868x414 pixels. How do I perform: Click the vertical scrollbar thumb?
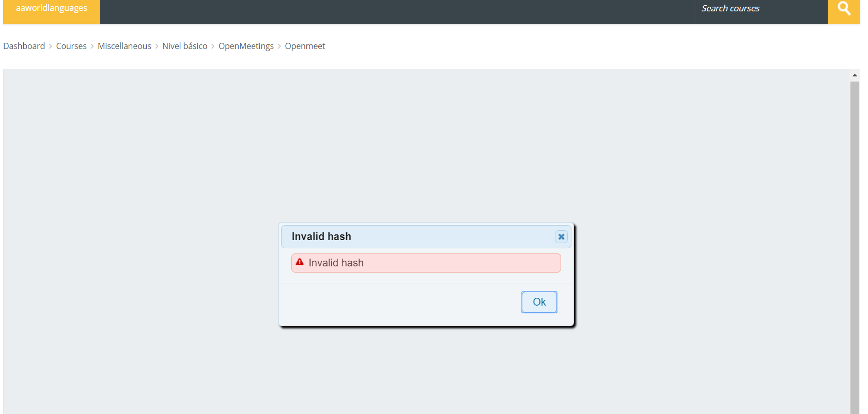pos(855,248)
